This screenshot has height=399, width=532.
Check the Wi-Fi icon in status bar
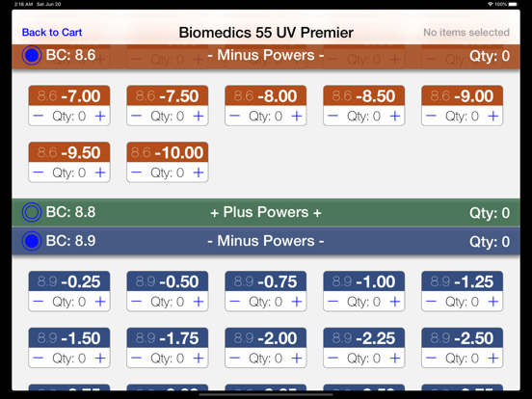tap(490, 4)
